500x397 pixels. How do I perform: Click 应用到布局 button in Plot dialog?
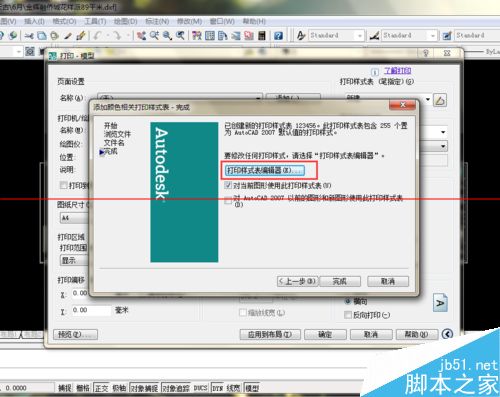pyautogui.click(x=270, y=334)
